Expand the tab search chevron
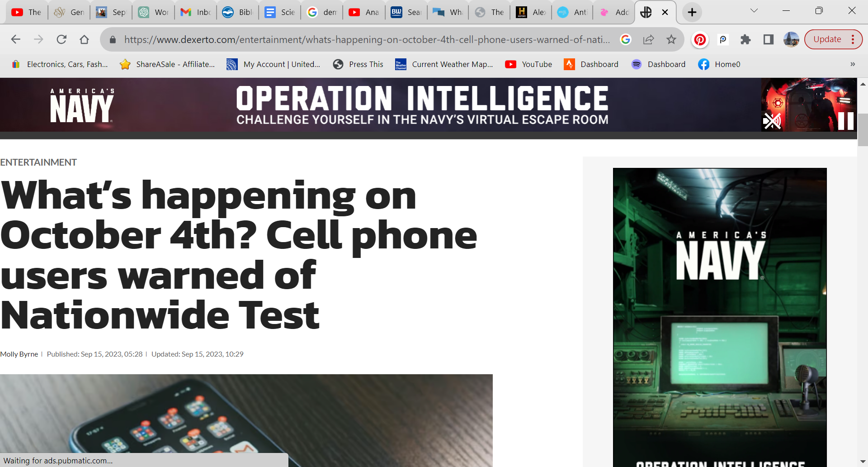 754,11
